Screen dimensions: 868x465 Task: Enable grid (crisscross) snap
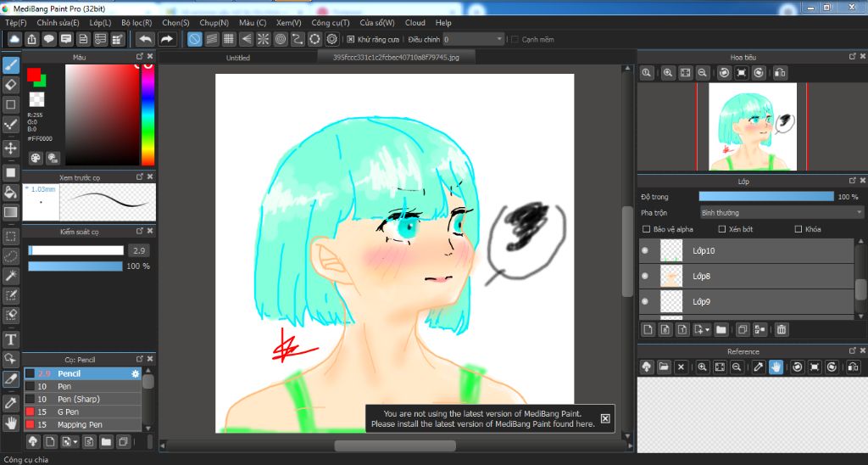pyautogui.click(x=229, y=39)
